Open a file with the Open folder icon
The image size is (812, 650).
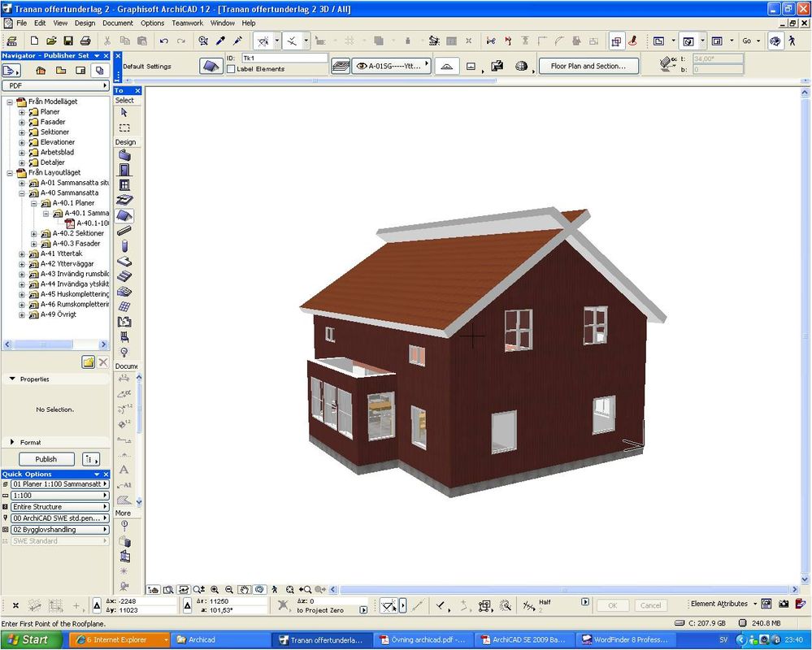click(x=51, y=41)
